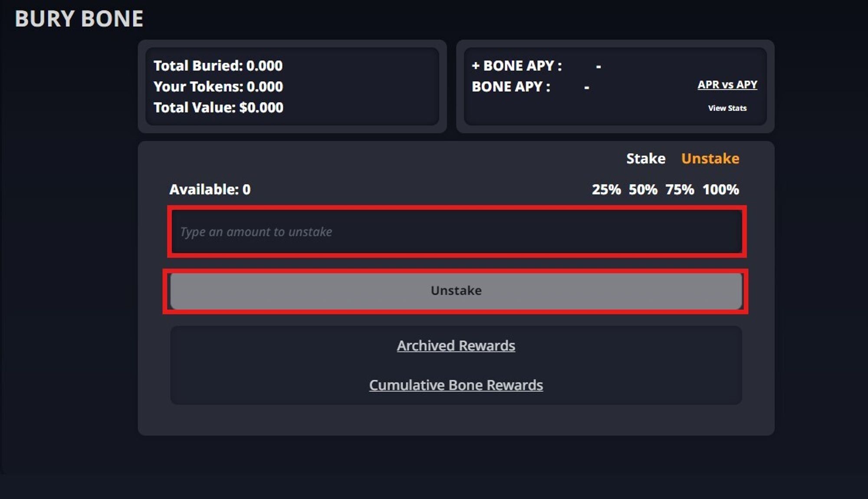Select the Unstake tab
This screenshot has height=499, width=868.
pos(710,159)
